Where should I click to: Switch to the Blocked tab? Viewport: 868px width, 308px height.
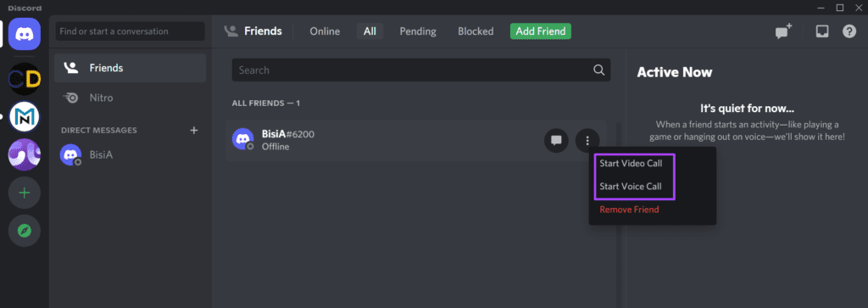click(476, 31)
